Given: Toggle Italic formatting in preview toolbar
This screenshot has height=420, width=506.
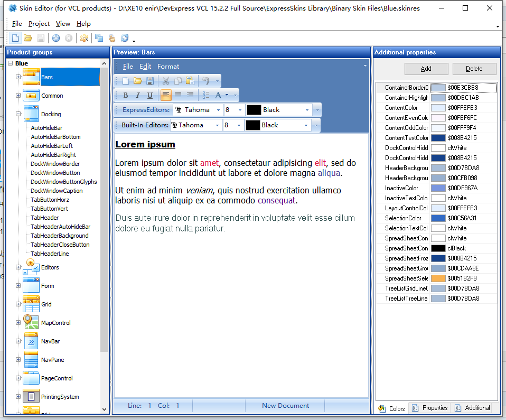Looking at the screenshot, I should pyautogui.click(x=138, y=95).
